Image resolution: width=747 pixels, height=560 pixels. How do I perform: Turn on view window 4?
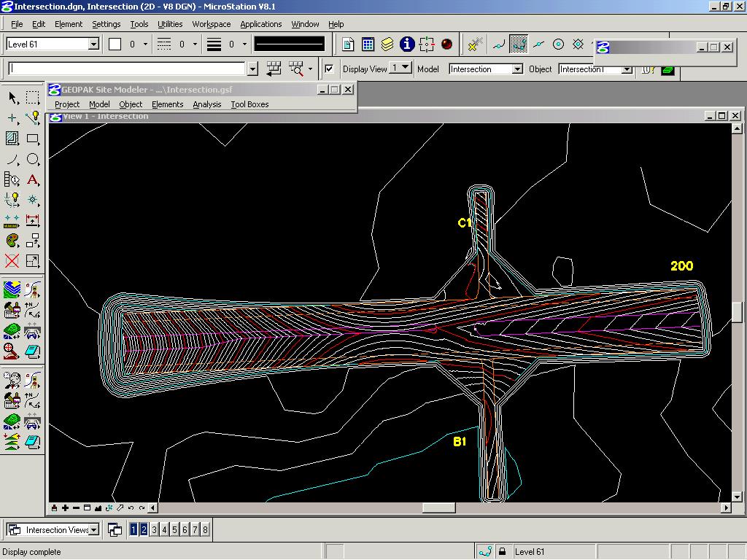click(x=164, y=529)
